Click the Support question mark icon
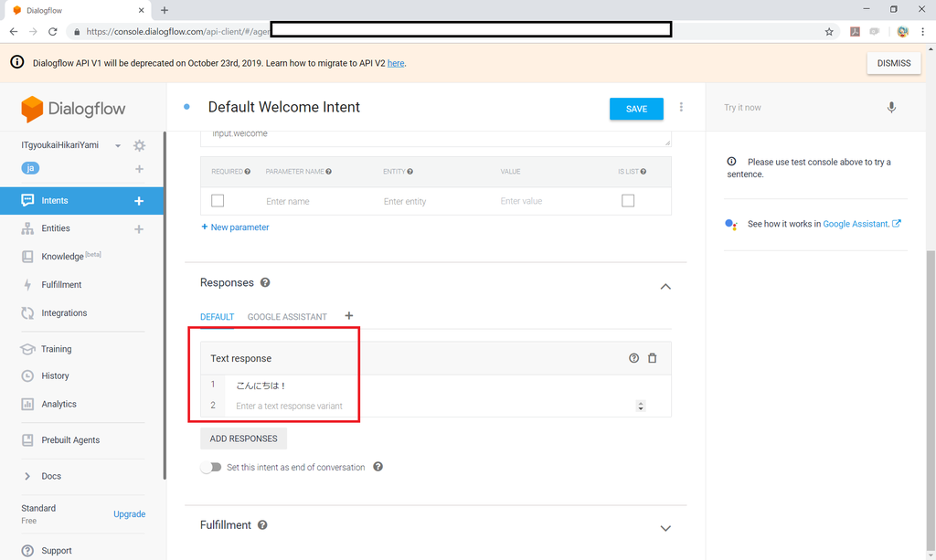Screen dimensions: 936x560 point(27,551)
